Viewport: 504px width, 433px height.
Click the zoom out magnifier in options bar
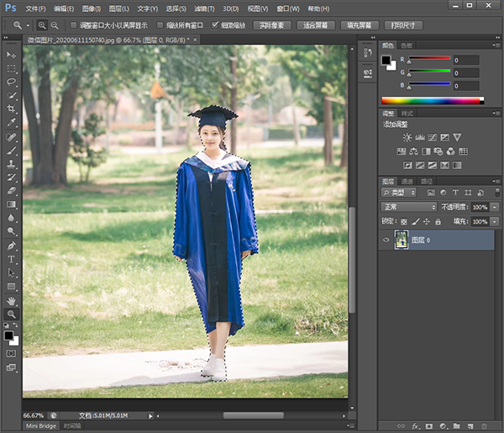coord(55,25)
